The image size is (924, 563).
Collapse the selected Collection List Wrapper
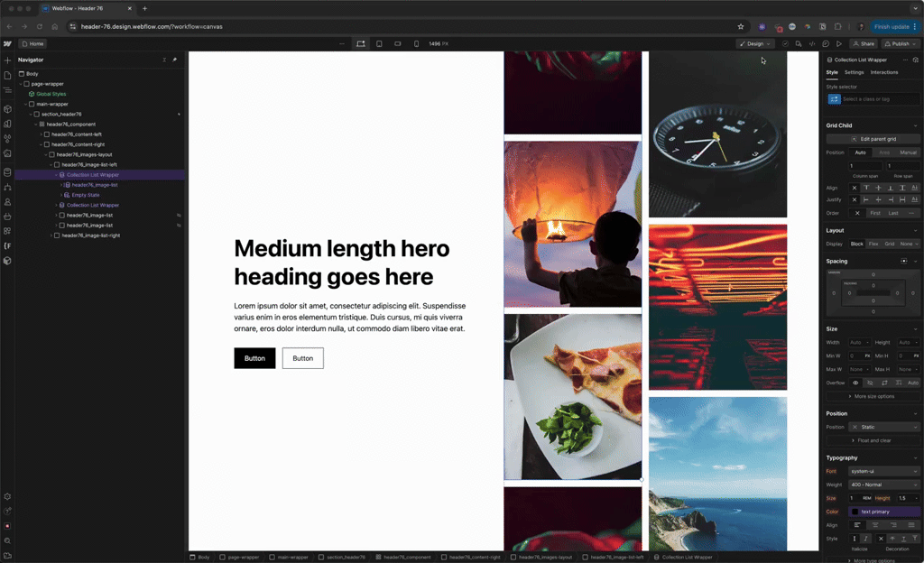pyautogui.click(x=56, y=175)
